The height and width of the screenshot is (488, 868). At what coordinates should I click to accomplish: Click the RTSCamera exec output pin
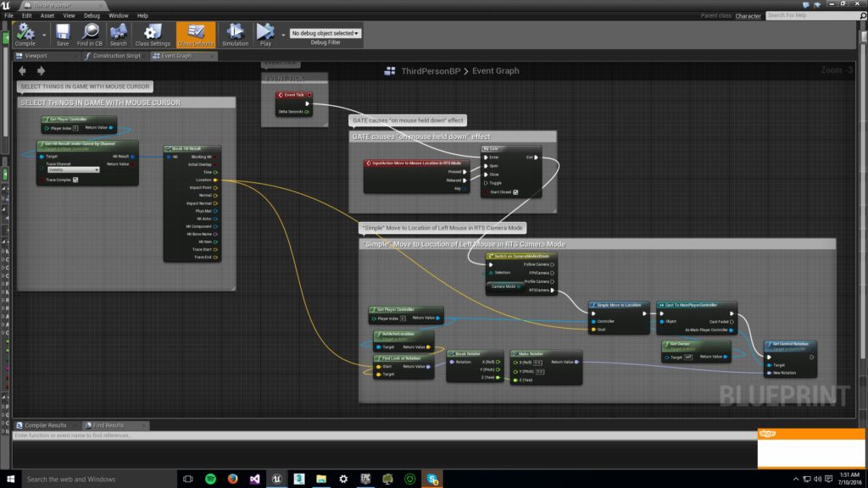(553, 290)
